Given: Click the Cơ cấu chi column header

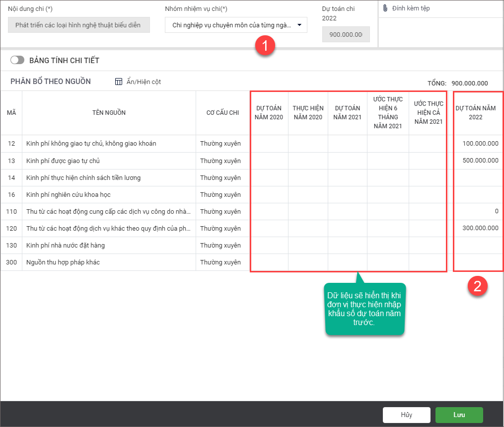Looking at the screenshot, I should click(222, 113).
